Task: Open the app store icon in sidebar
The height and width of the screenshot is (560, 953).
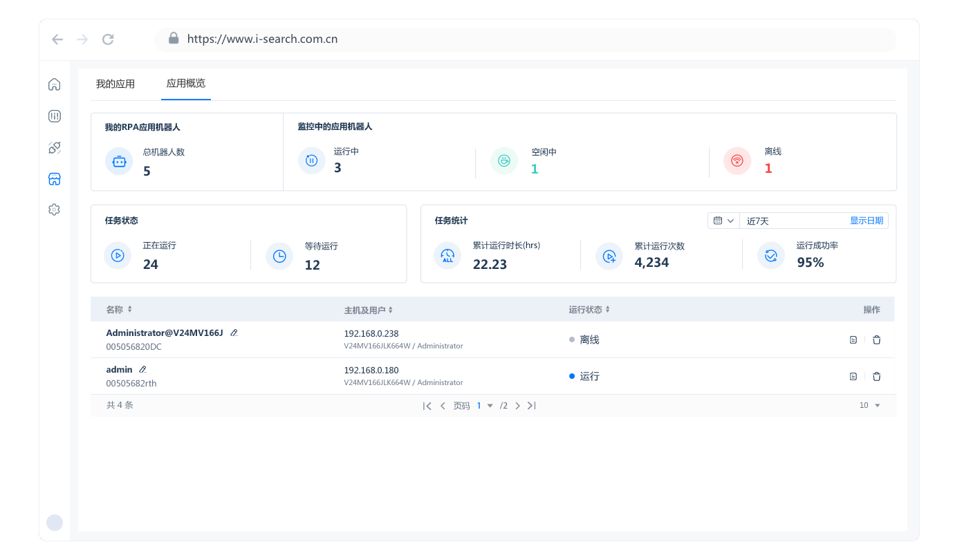Action: pos(54,179)
